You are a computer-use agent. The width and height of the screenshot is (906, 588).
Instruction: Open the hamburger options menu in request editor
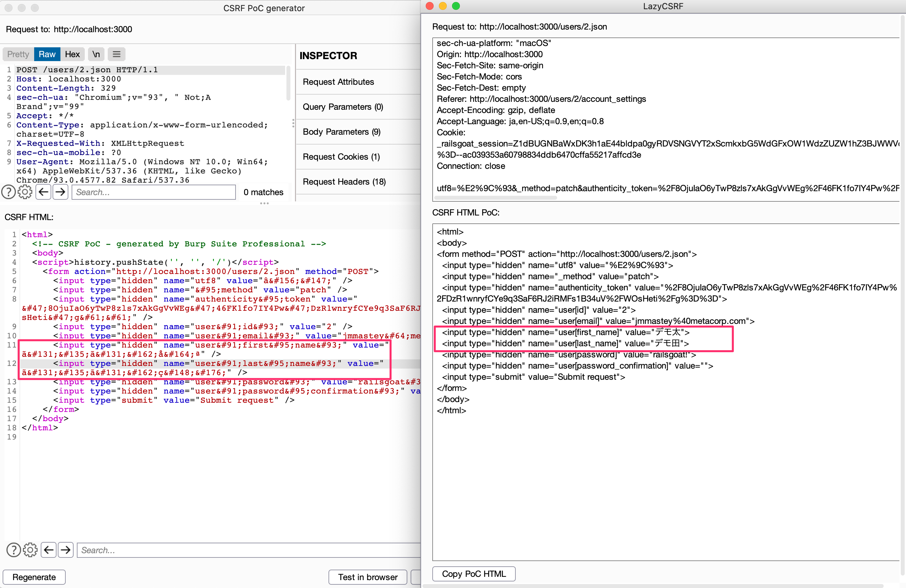tap(117, 54)
